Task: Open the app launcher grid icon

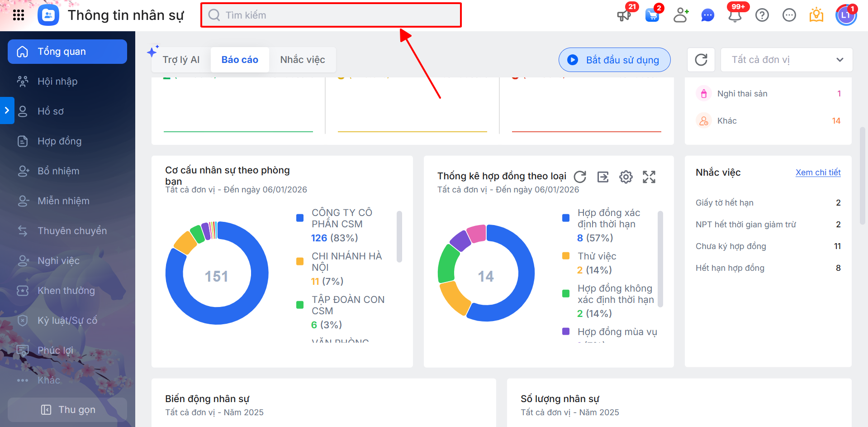Action: [x=19, y=15]
